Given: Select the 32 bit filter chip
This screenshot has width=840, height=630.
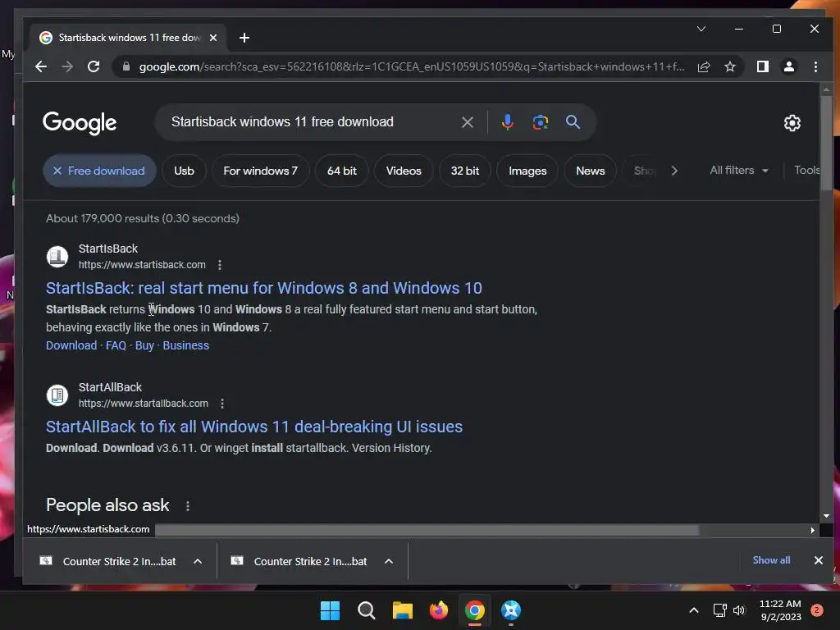Looking at the screenshot, I should point(464,171).
